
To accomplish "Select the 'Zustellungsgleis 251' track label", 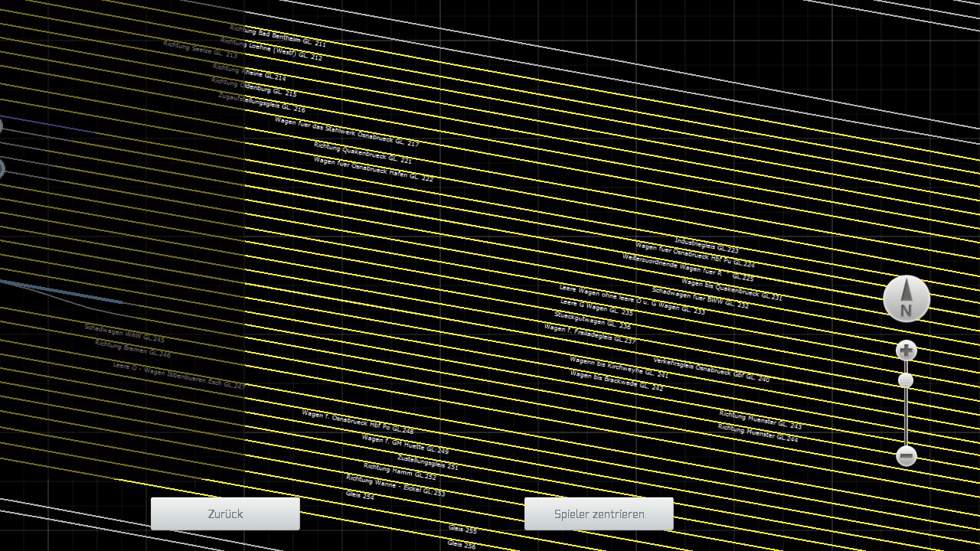I will coord(428,461).
